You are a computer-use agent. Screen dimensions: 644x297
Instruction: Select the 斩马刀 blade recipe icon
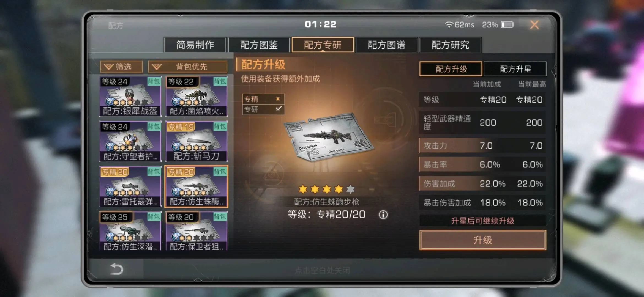pyautogui.click(x=196, y=141)
